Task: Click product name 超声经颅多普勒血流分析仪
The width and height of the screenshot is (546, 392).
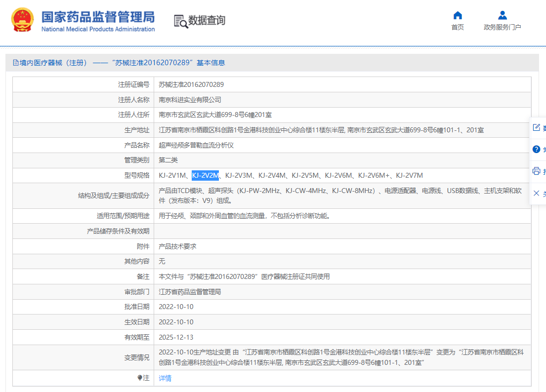Action: point(196,145)
